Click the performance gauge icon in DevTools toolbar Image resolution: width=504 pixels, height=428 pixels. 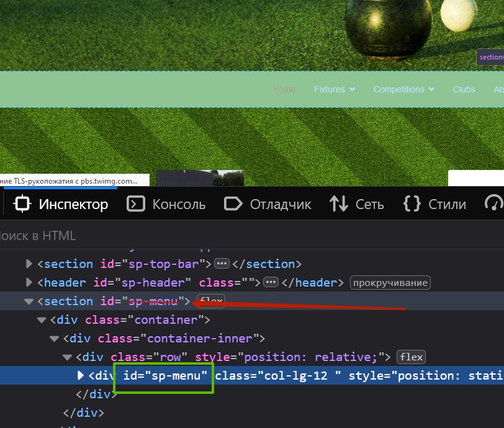pos(494,204)
